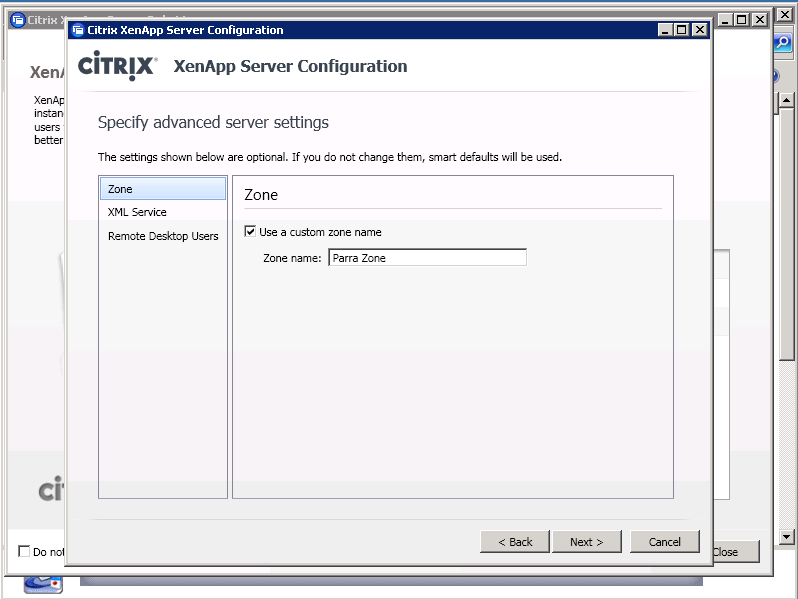Click the scroll up arrow on right scrollbar
Image resolution: width=798 pixels, height=599 pixels.
[x=786, y=101]
